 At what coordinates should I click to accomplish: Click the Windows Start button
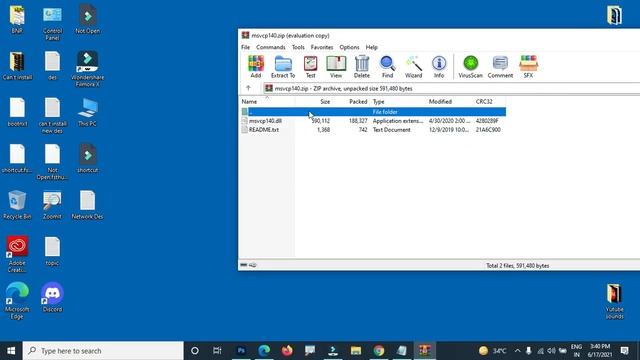11,351
